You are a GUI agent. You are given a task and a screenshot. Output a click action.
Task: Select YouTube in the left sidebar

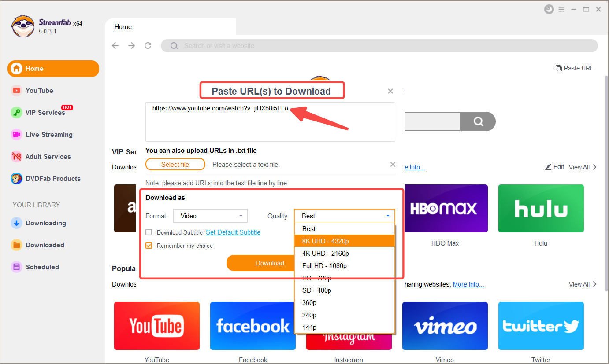[x=39, y=91]
